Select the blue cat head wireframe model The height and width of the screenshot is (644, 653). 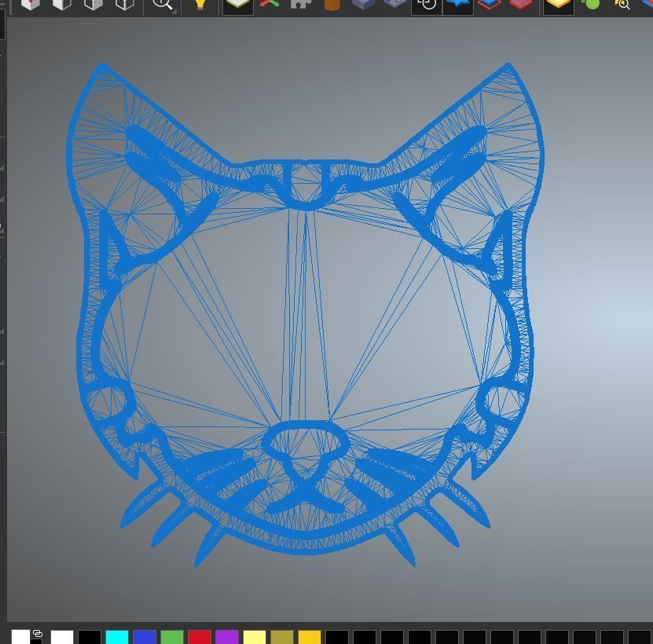tap(305, 315)
